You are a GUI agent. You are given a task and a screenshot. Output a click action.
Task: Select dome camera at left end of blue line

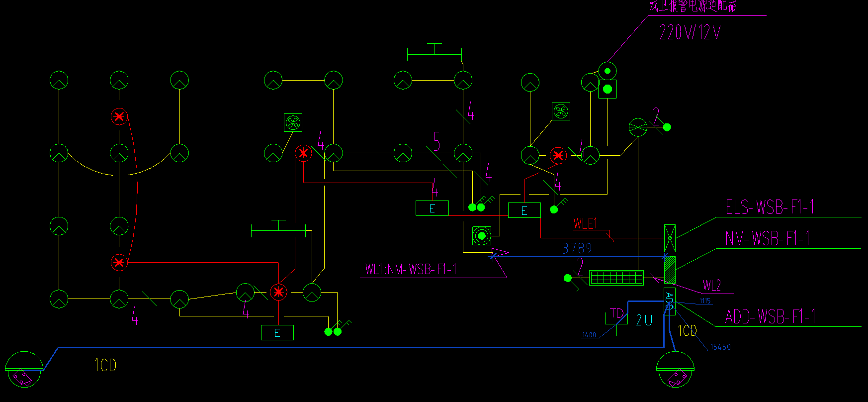(x=24, y=370)
